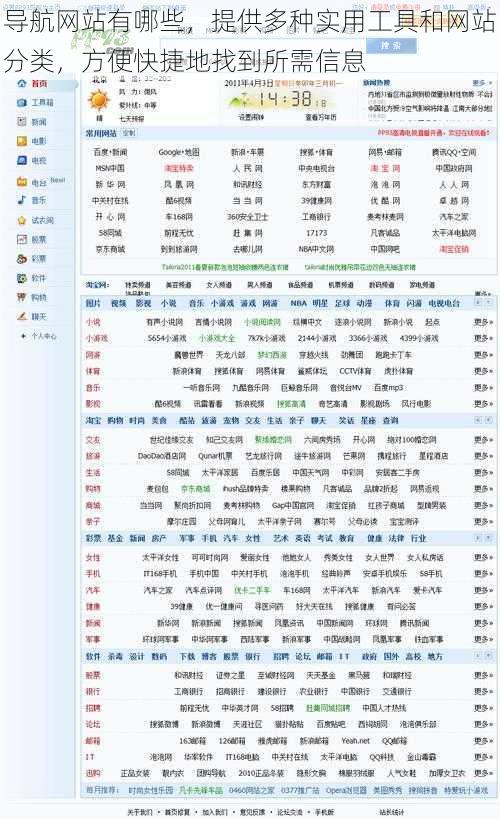Screen dimensions: 500x819
Task: Open the green 梦幻西游 link
Action: (272, 355)
